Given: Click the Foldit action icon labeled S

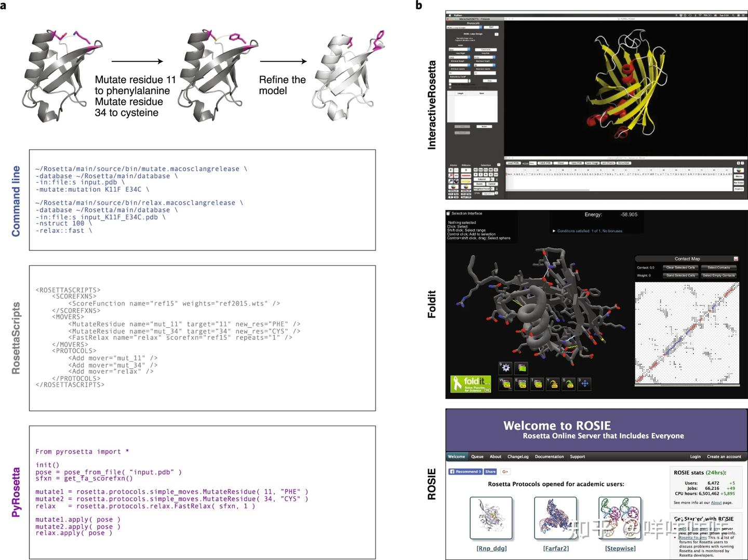Looking at the screenshot, I should tap(569, 383).
